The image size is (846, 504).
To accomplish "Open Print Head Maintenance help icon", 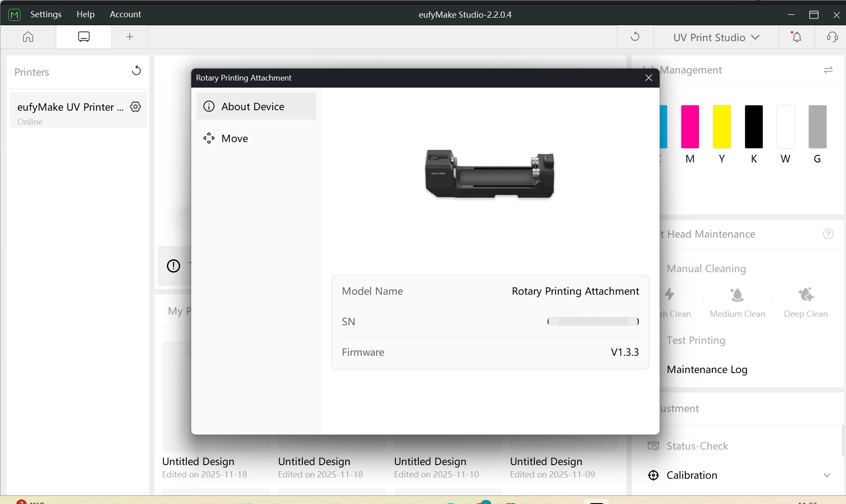I will (828, 234).
